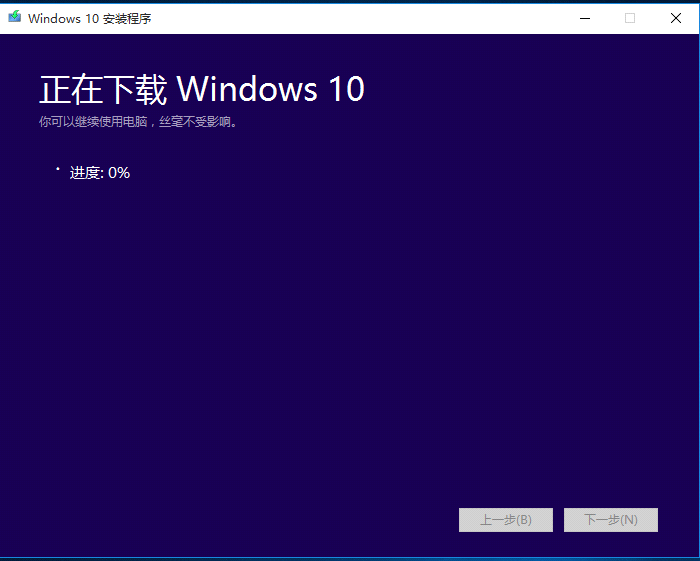Click the 下一步(N) button
The image size is (700, 561).
(x=611, y=519)
